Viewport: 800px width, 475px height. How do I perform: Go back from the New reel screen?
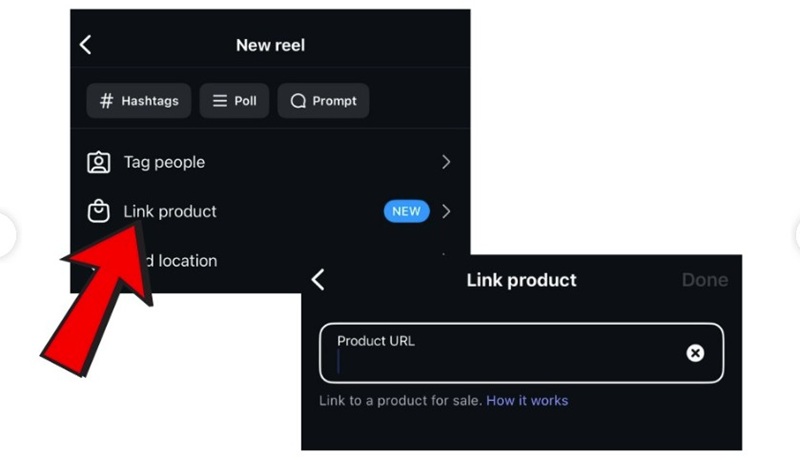(85, 44)
